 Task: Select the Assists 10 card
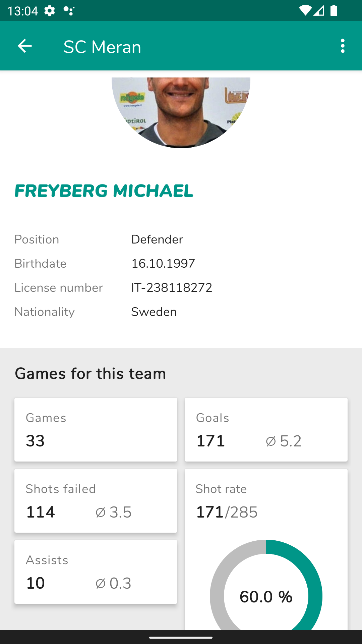click(96, 572)
